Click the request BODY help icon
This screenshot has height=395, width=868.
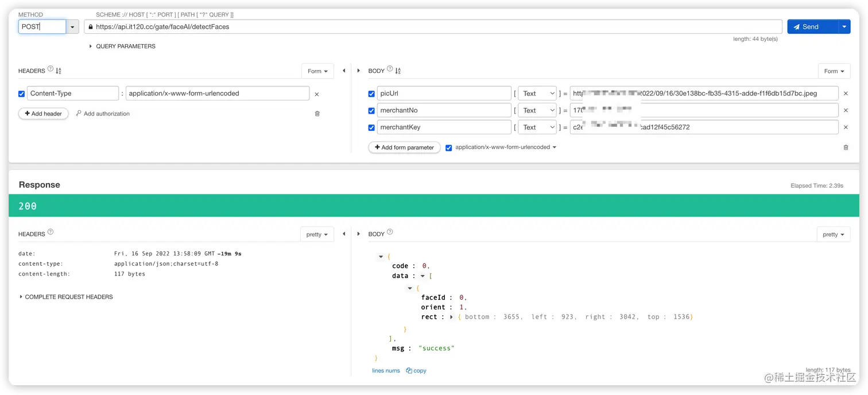pyautogui.click(x=390, y=69)
